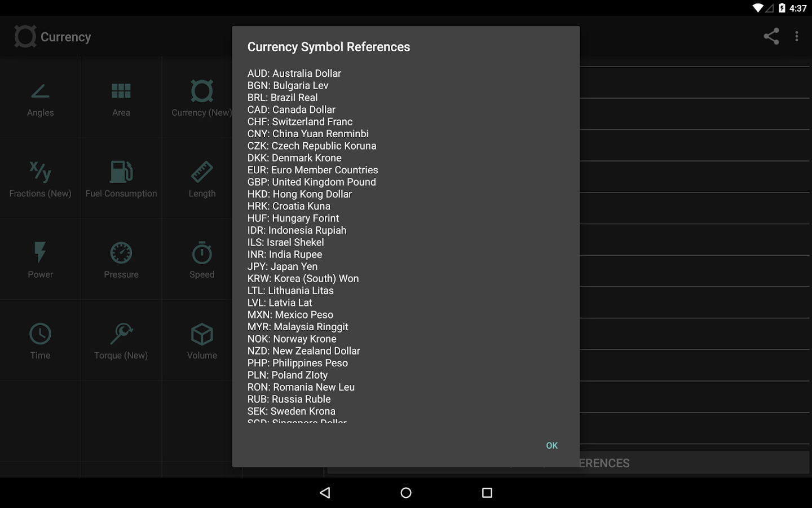Select the JPY: Japan Yen line
812x508 pixels.
[283, 266]
